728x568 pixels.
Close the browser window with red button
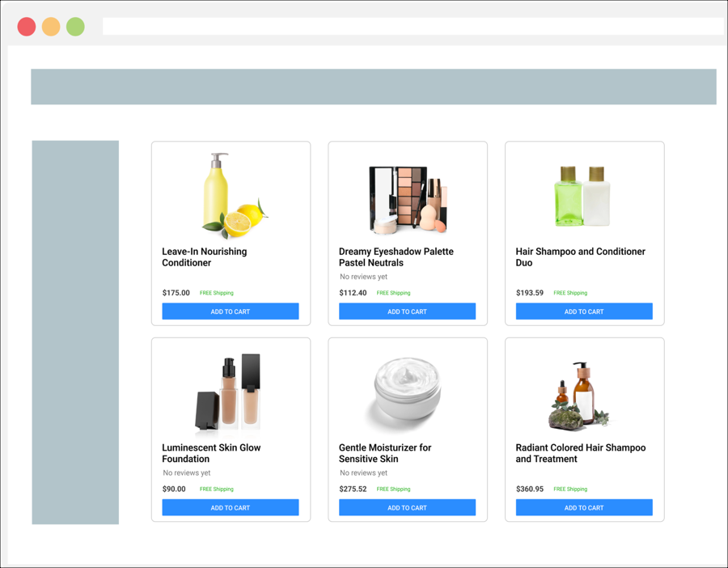(x=27, y=27)
